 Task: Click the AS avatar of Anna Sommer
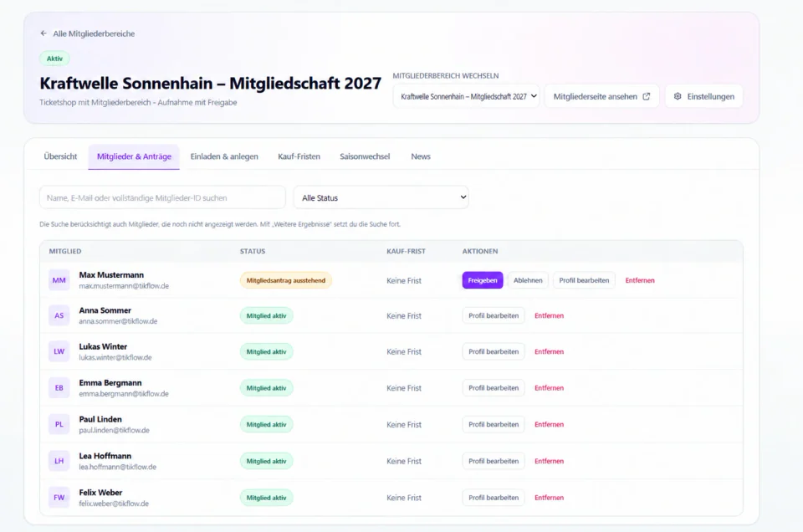(x=59, y=315)
